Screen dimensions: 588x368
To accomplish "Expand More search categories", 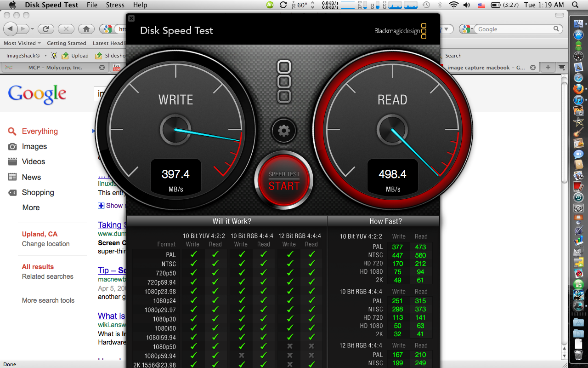I will (x=31, y=207).
